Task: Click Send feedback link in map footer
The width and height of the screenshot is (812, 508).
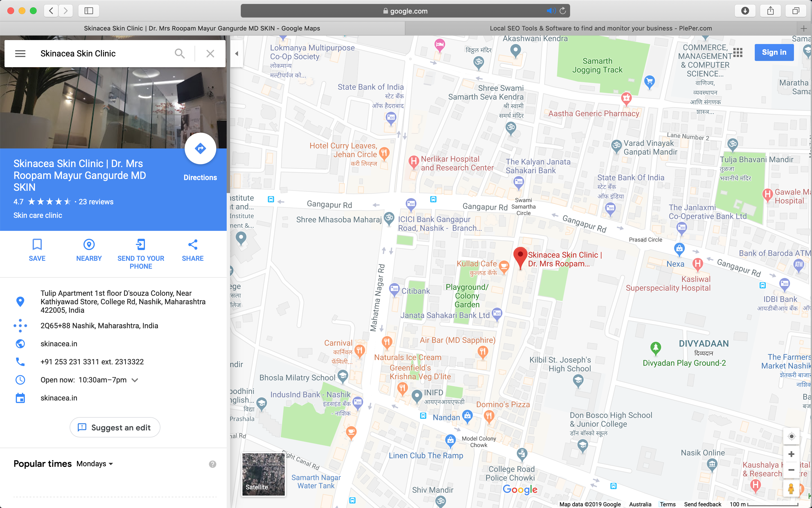Action: (703, 504)
